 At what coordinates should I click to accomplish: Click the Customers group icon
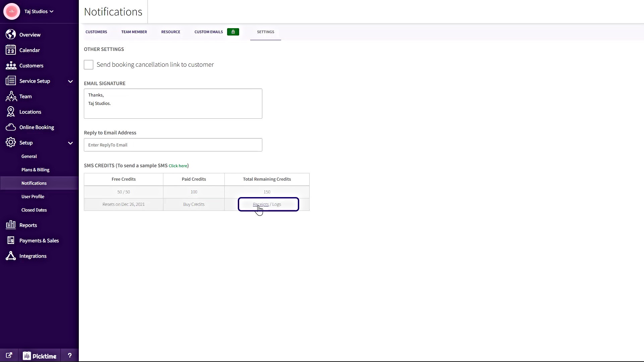click(x=11, y=65)
